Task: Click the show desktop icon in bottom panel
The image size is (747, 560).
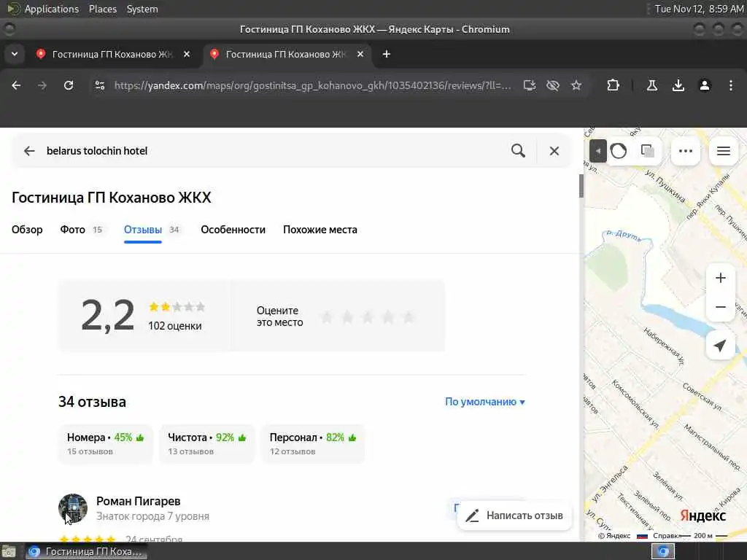Action: (9, 551)
